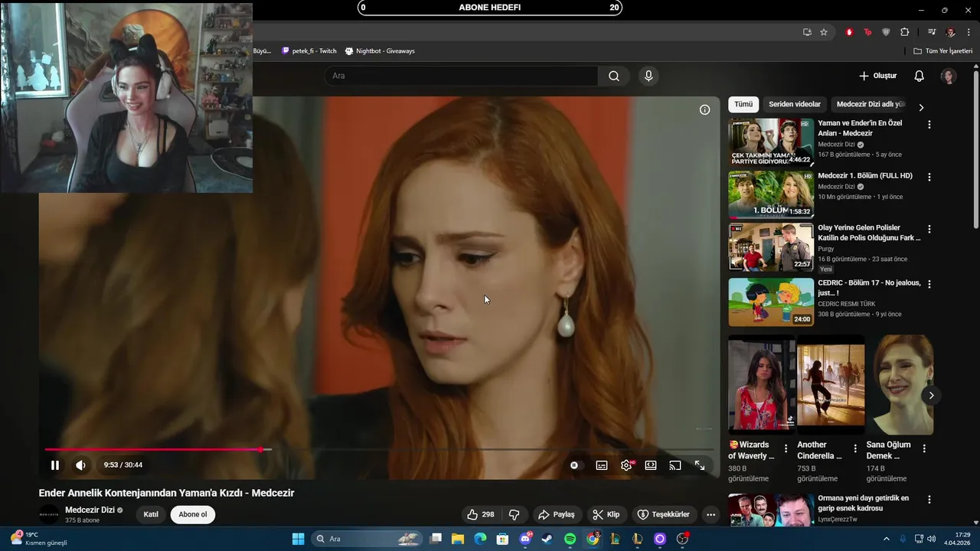Open options for Medcezir 1. Bölüm video

[x=929, y=177]
